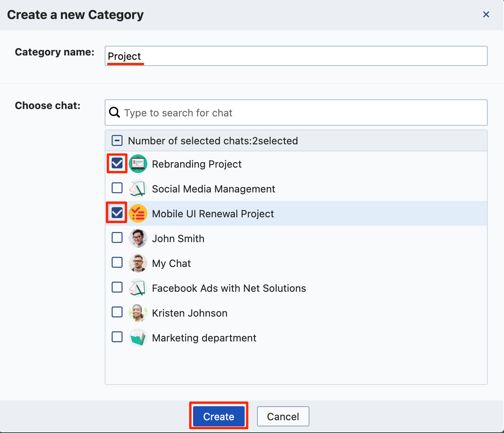Uncheck the Rebranding Project chat

pyautogui.click(x=117, y=164)
